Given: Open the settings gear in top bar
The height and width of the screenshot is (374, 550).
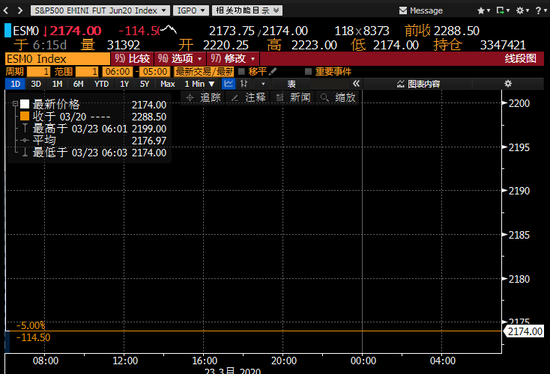Looking at the screenshot, I should click(x=520, y=11).
